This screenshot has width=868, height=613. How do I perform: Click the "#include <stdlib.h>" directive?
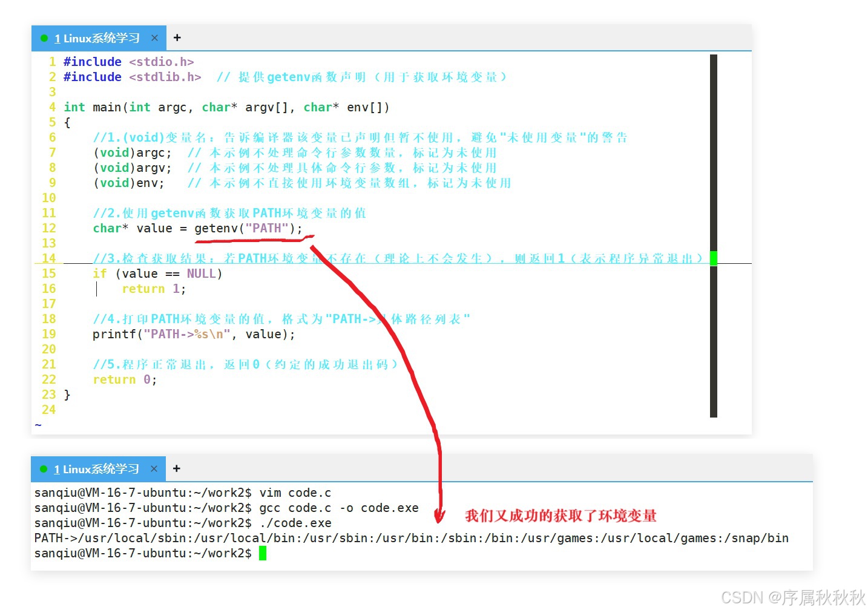click(x=132, y=77)
